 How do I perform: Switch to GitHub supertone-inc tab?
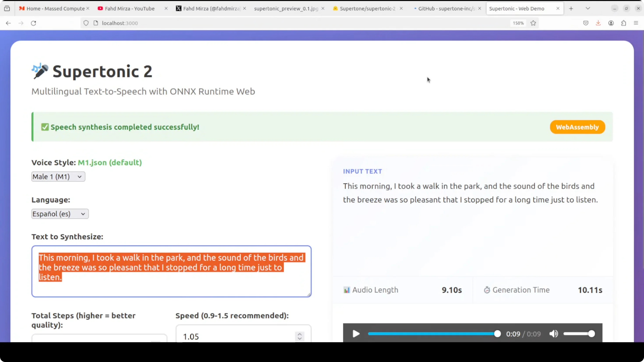coord(446,9)
